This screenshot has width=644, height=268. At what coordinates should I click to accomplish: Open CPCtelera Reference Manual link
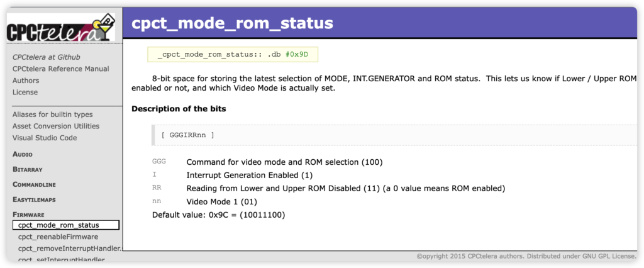click(x=61, y=69)
